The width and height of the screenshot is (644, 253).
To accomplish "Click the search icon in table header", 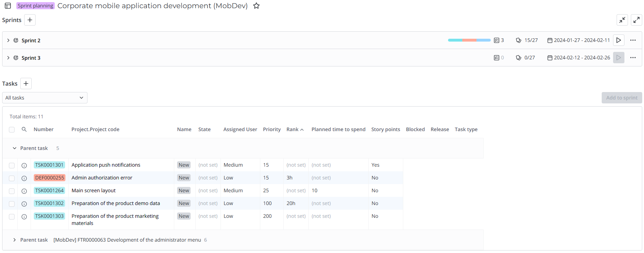I will coord(24,129).
